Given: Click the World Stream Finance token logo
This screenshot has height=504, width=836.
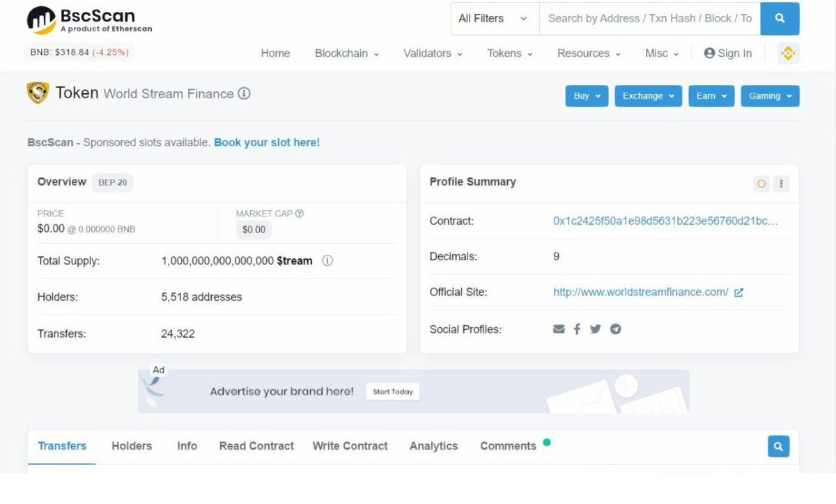Looking at the screenshot, I should pos(38,93).
